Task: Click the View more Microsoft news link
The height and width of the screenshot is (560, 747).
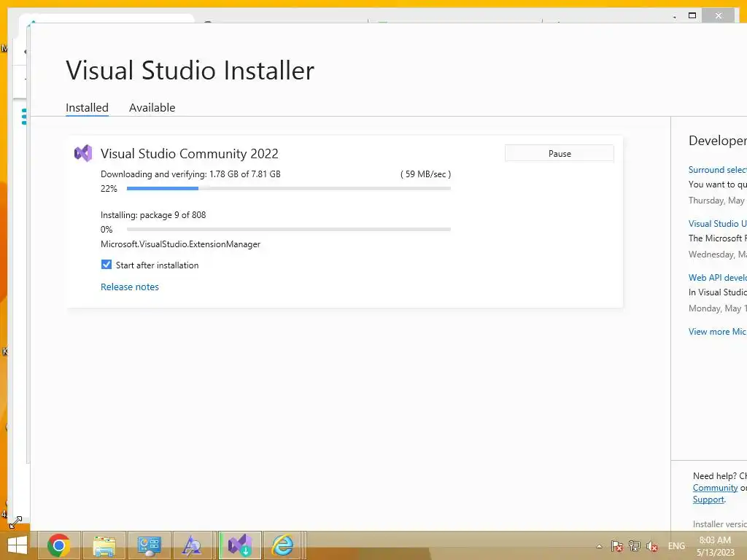Action: tap(718, 332)
